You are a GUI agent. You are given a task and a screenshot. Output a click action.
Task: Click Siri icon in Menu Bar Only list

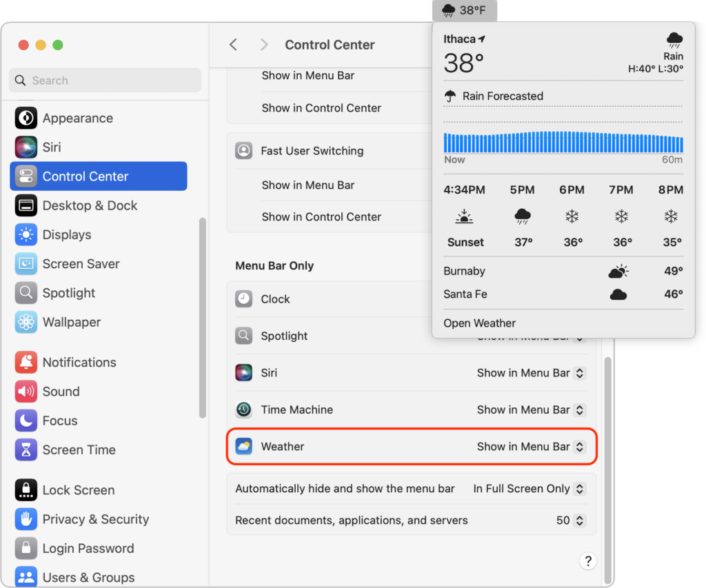[243, 373]
